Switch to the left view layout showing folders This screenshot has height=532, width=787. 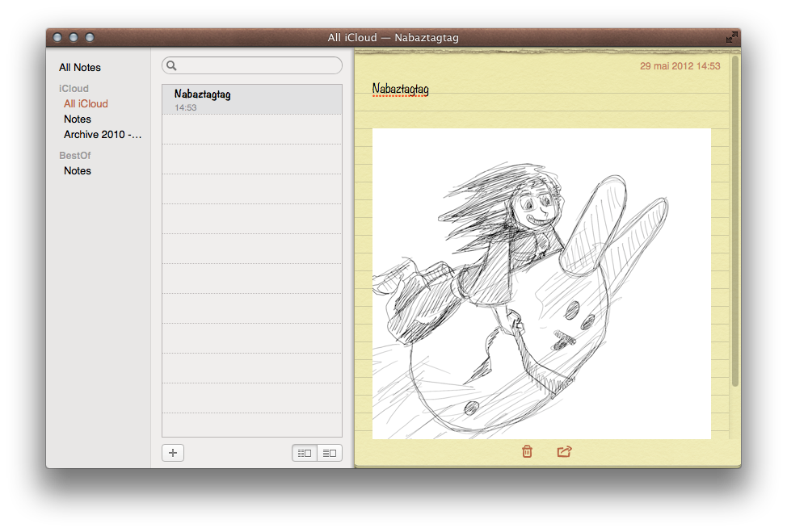click(305, 453)
